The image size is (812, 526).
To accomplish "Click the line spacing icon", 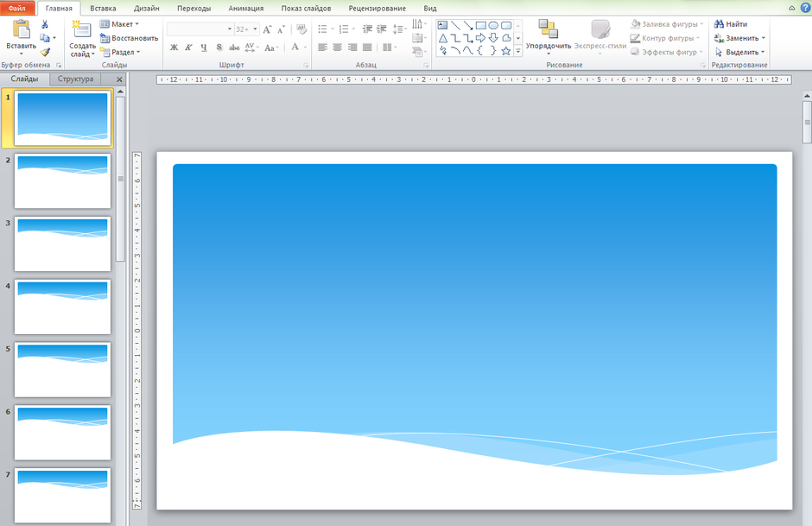I will pos(397,29).
